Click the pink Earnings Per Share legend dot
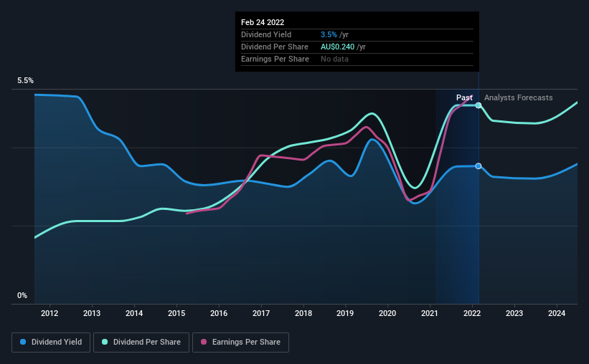 (204, 342)
